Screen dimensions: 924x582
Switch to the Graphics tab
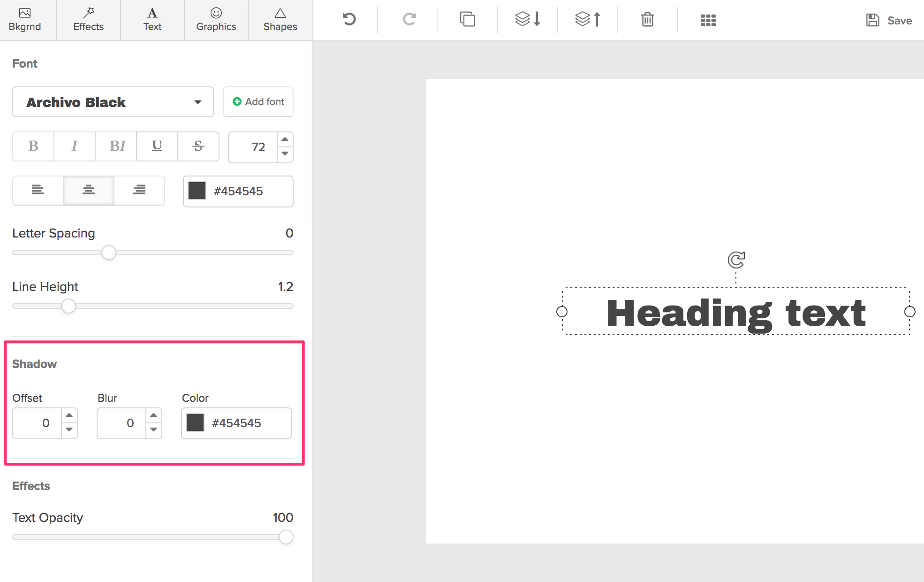(216, 20)
